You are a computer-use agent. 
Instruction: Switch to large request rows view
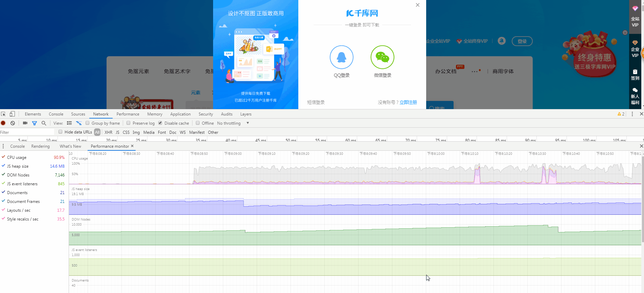69,123
